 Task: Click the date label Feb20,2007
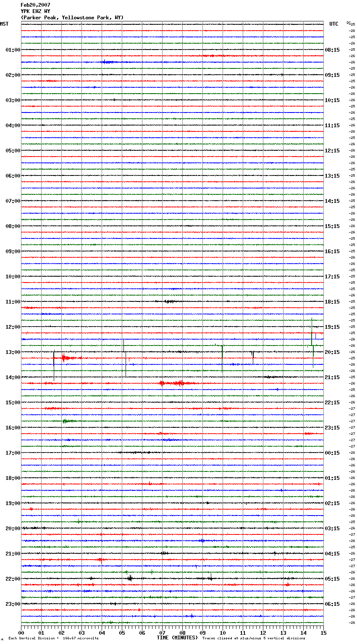pyautogui.click(x=35, y=5)
